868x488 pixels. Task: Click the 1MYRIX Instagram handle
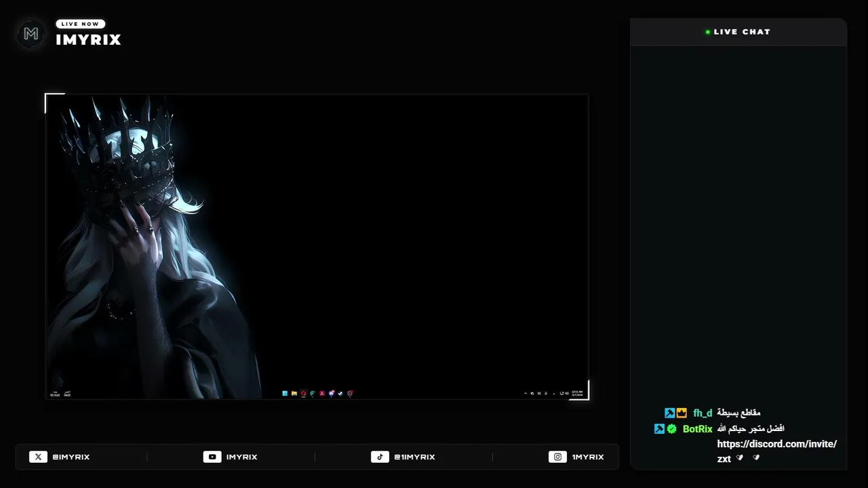coord(588,457)
